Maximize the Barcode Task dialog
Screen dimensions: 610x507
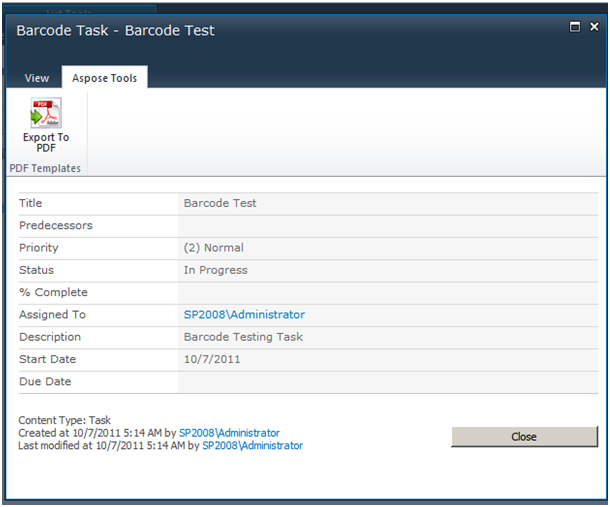[575, 26]
